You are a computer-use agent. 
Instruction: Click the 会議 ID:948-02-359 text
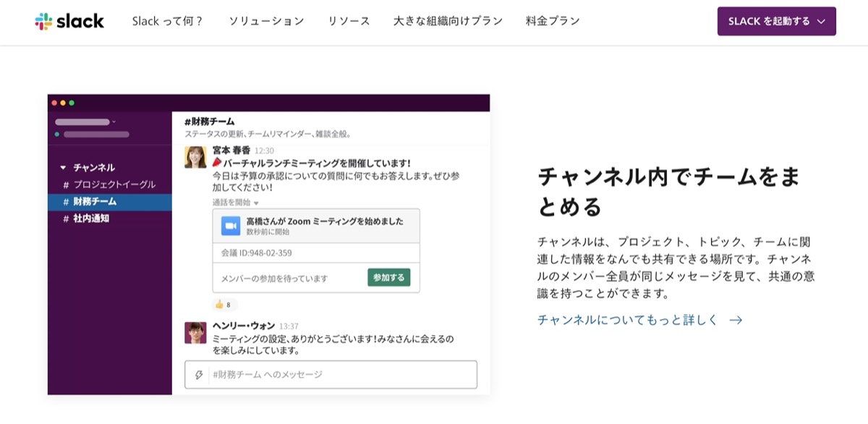tap(258, 253)
